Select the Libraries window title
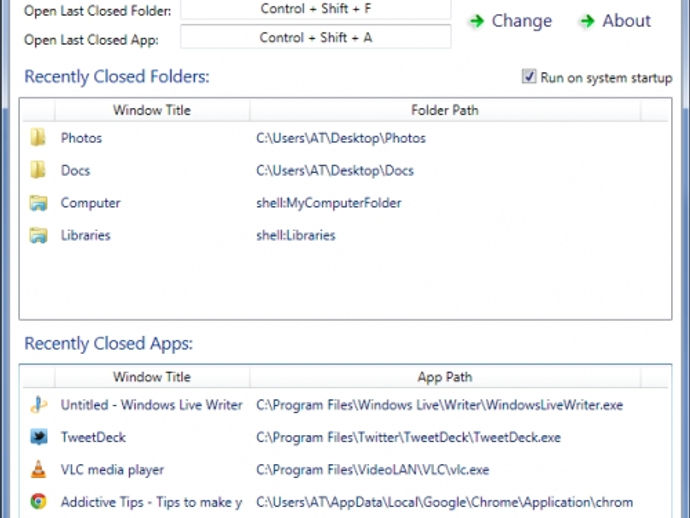Viewport: 690px width, 518px height. coord(85,235)
